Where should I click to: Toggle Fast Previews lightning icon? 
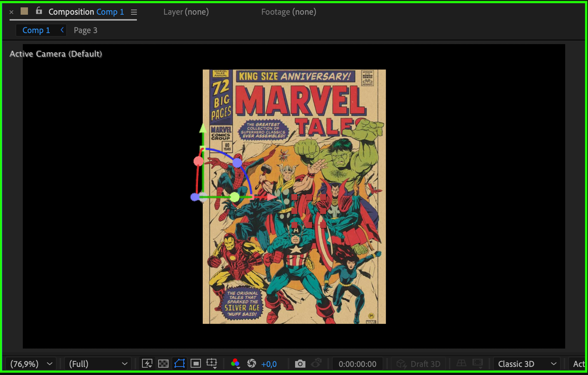[x=147, y=364]
